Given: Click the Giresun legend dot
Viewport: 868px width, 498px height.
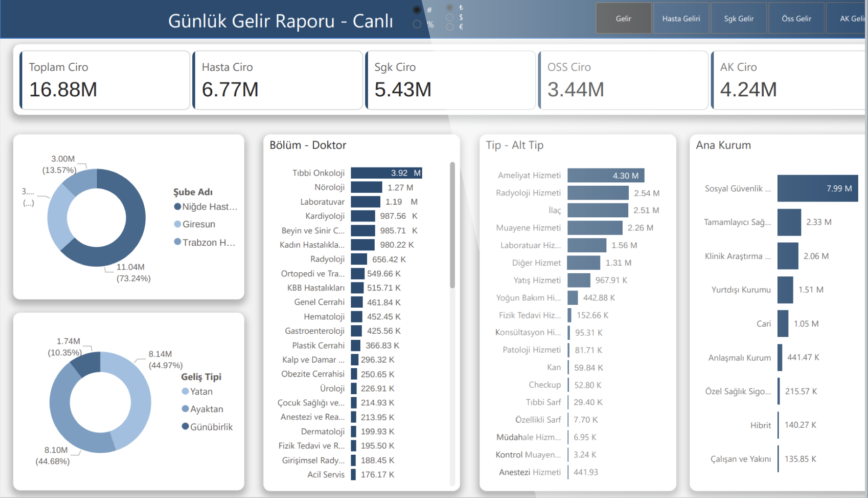Looking at the screenshot, I should [x=177, y=224].
